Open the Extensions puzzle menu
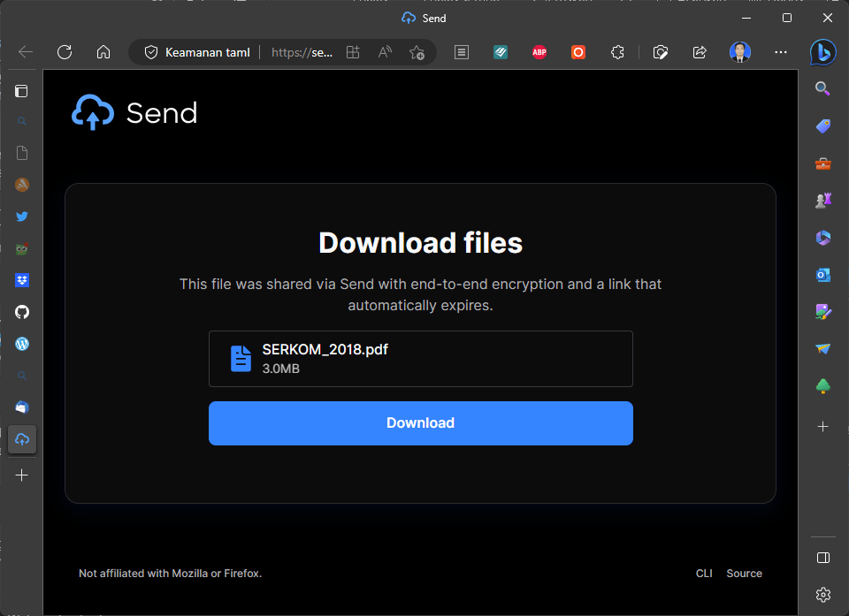Image resolution: width=849 pixels, height=616 pixels. tap(618, 52)
